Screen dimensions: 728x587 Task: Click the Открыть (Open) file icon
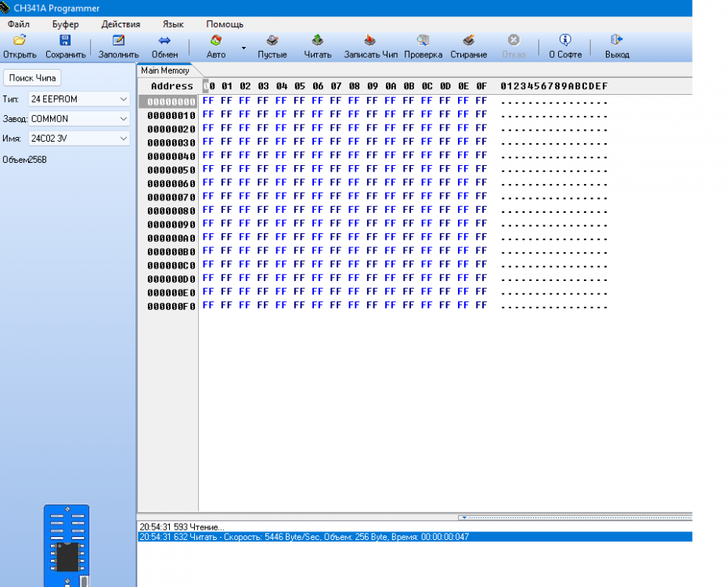click(x=20, y=41)
